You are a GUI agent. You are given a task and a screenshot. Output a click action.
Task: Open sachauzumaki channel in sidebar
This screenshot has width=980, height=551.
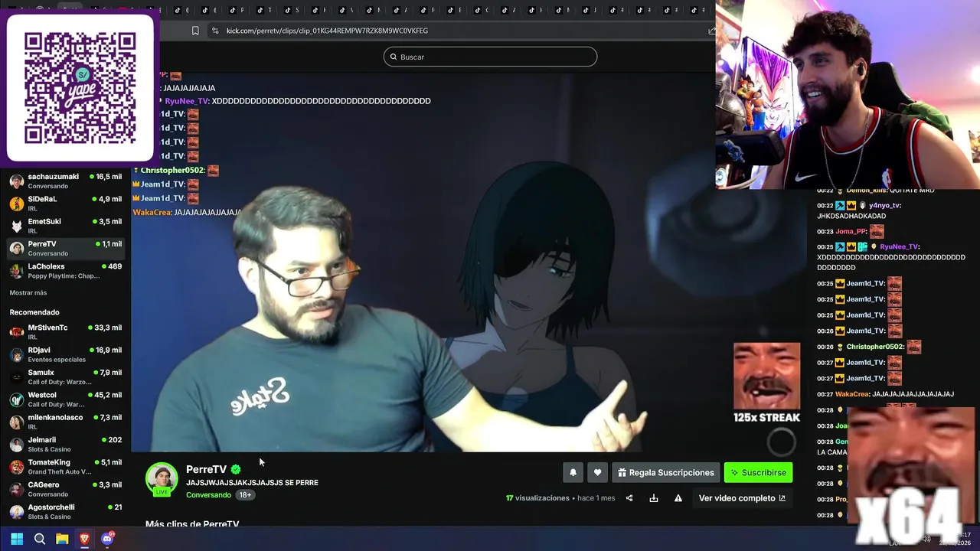(x=65, y=181)
